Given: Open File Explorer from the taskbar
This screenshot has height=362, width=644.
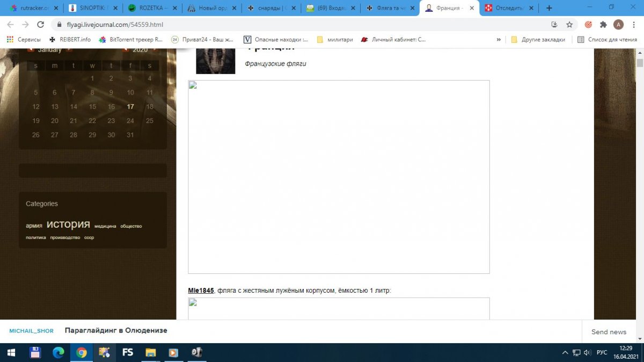Looking at the screenshot, I should pos(151,352).
